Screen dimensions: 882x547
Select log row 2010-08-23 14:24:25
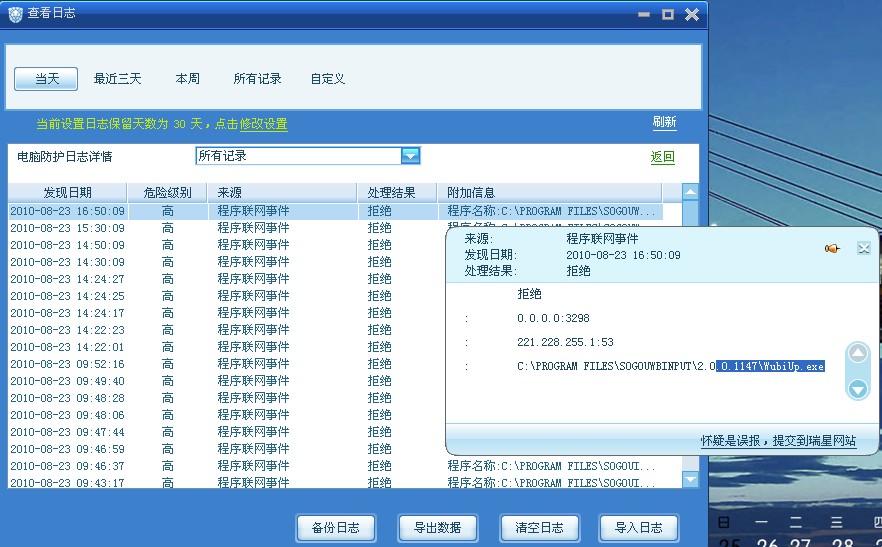point(226,296)
